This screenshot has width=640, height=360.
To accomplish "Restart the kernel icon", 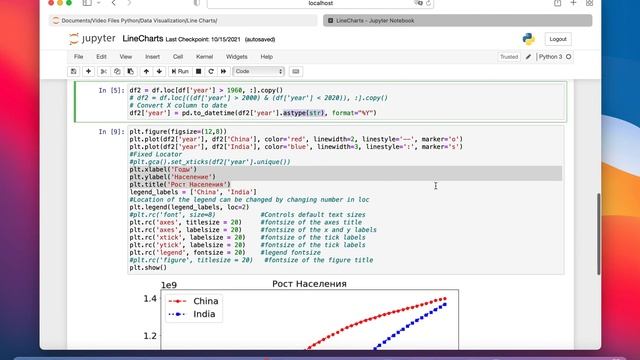I will 211,71.
